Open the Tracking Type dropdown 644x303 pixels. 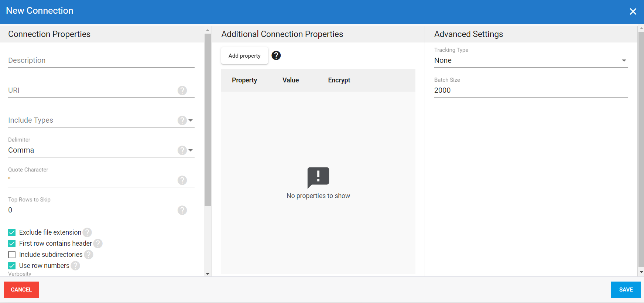[x=624, y=61]
